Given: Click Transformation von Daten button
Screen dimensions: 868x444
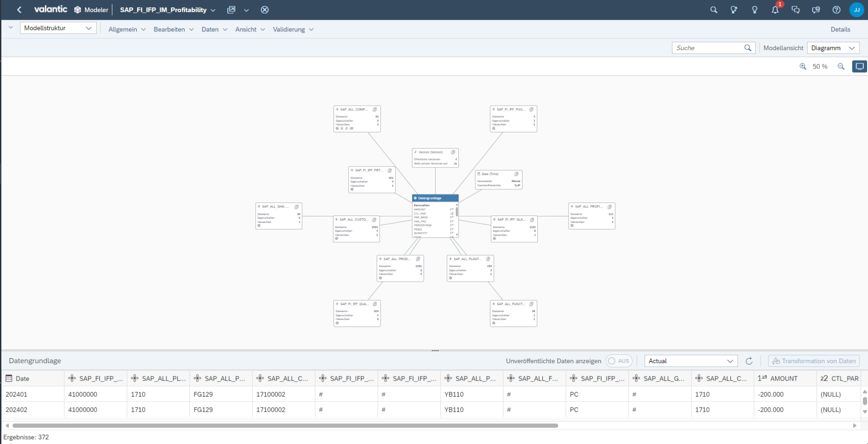Looking at the screenshot, I should [814, 361].
